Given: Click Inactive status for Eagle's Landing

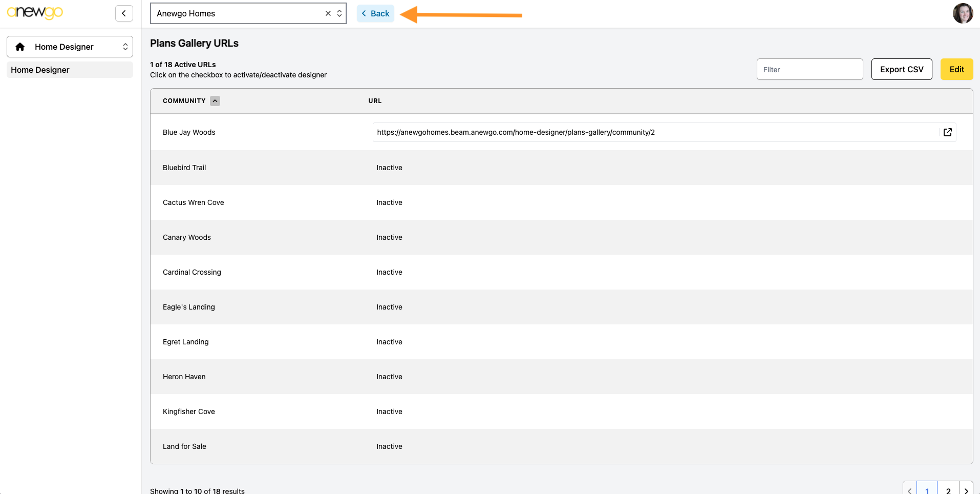Looking at the screenshot, I should coord(389,307).
